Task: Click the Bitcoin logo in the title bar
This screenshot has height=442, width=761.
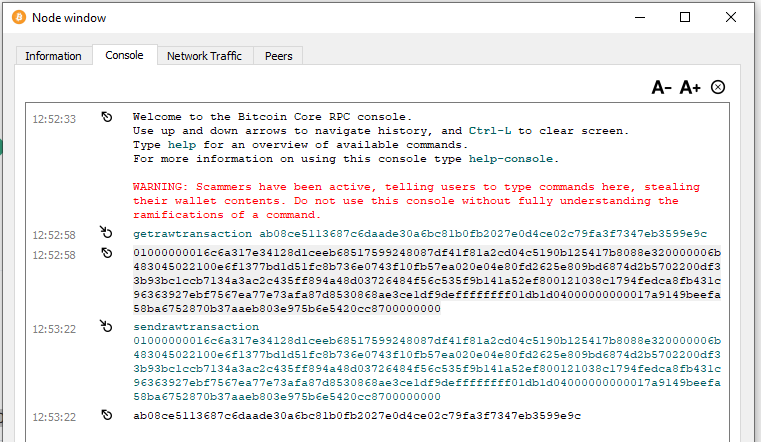Action: [19, 17]
